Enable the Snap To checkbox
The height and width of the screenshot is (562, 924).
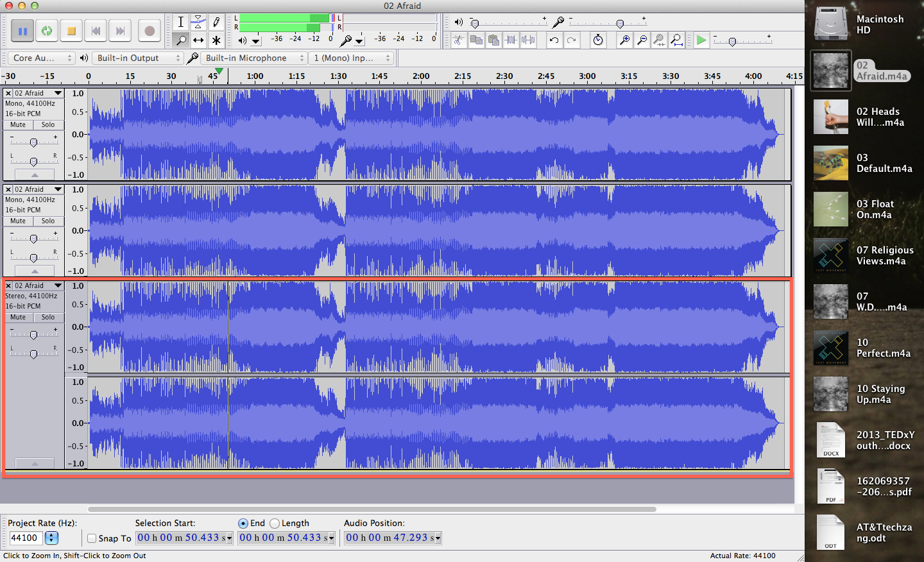(92, 538)
